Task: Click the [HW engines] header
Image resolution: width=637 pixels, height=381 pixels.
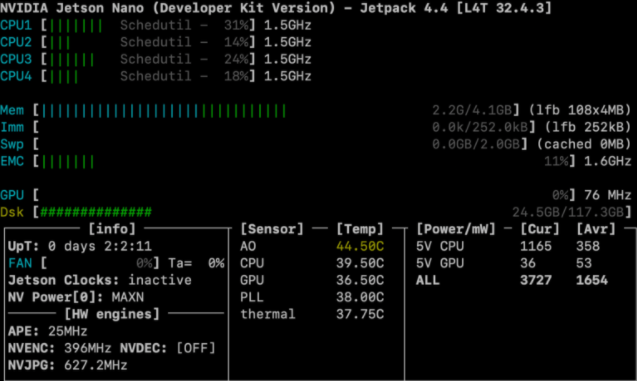Action: [x=112, y=314]
